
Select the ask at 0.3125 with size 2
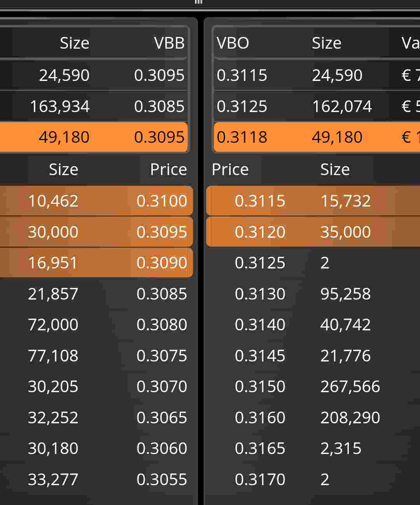point(313,263)
